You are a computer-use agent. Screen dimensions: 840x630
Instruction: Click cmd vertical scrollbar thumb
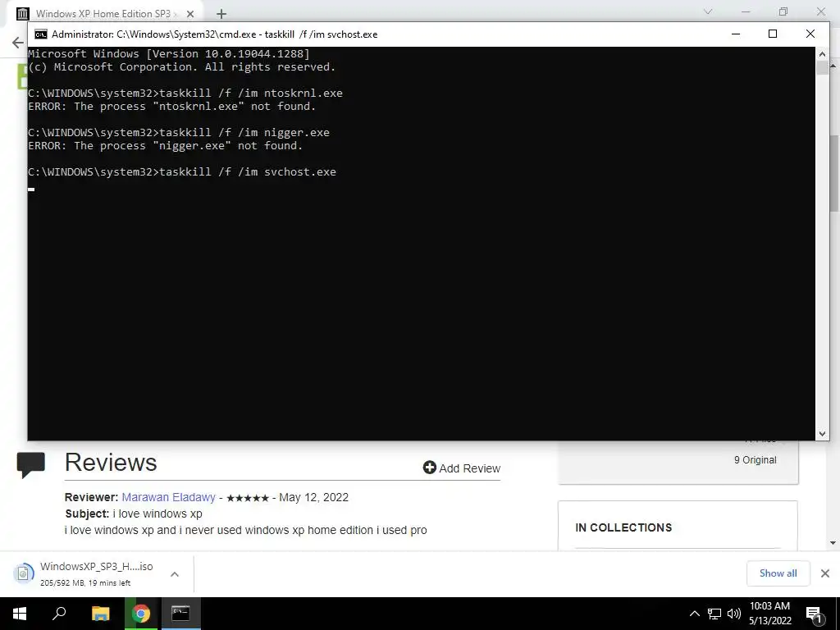point(822,68)
